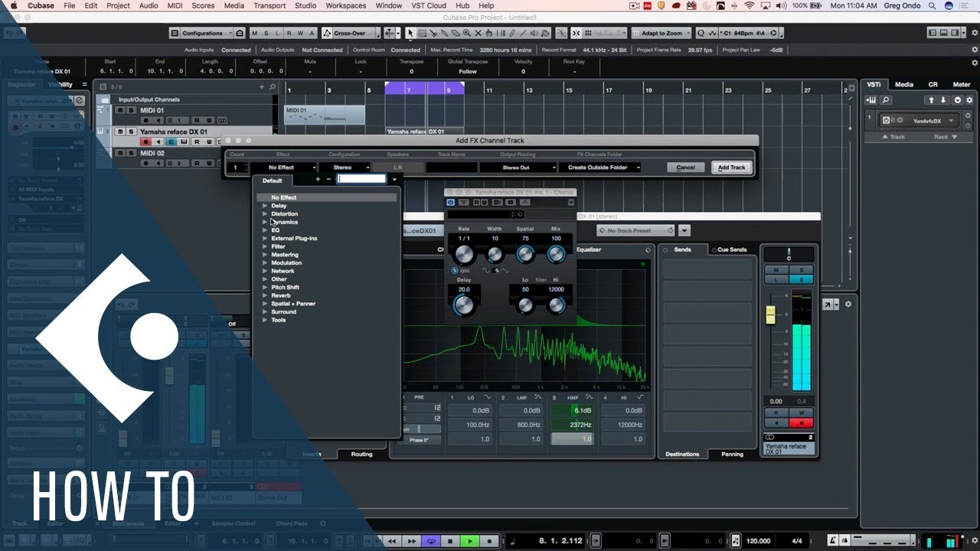Mute the MIDI 01 track
The image size is (980, 551).
pos(120,110)
